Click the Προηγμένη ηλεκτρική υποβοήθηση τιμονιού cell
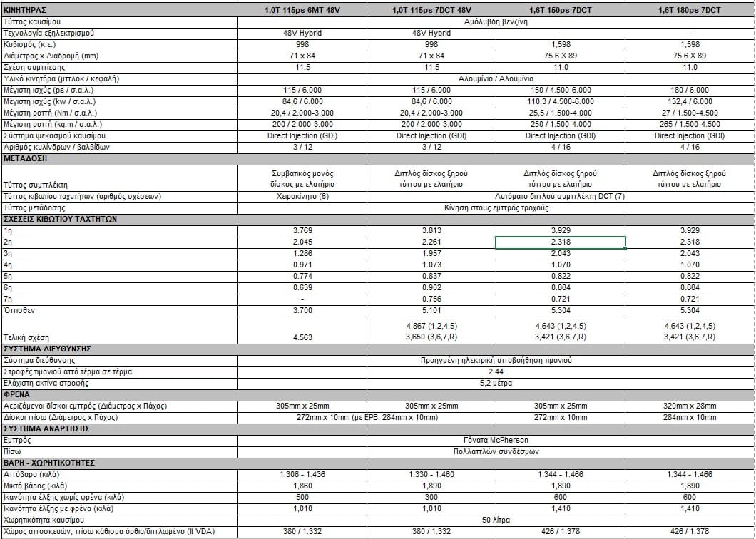 [x=496, y=361]
